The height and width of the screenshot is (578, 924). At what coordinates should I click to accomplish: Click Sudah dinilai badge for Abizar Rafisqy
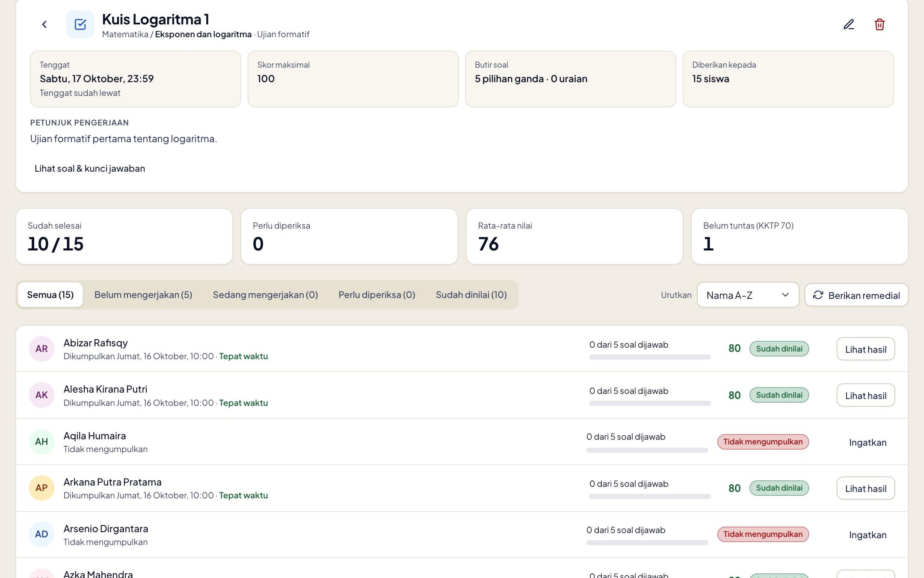[x=779, y=349]
